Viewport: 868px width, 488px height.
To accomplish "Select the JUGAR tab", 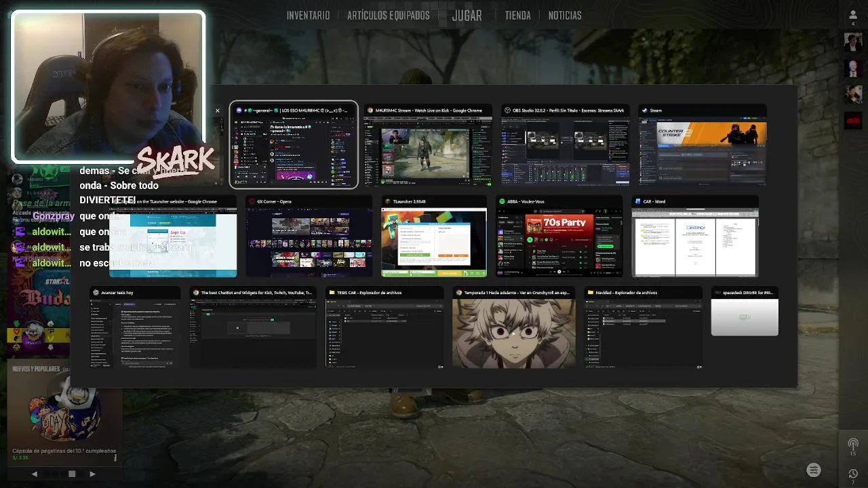I will click(467, 15).
